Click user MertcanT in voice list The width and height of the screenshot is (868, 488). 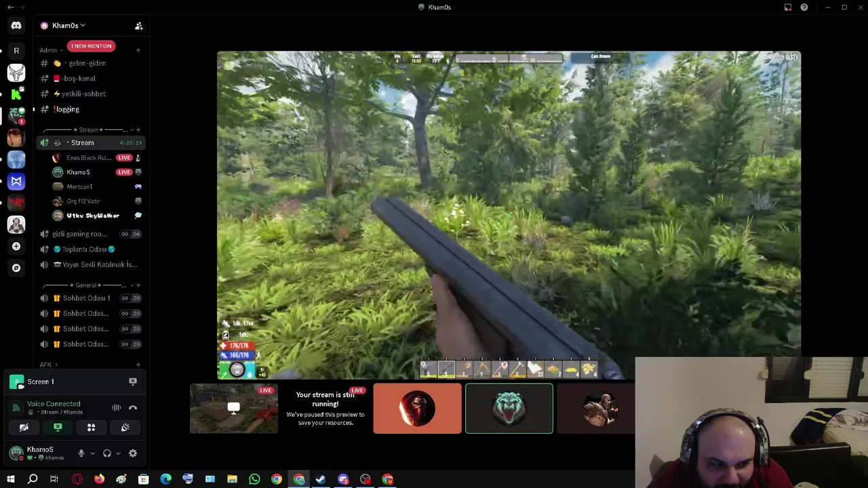(96, 186)
